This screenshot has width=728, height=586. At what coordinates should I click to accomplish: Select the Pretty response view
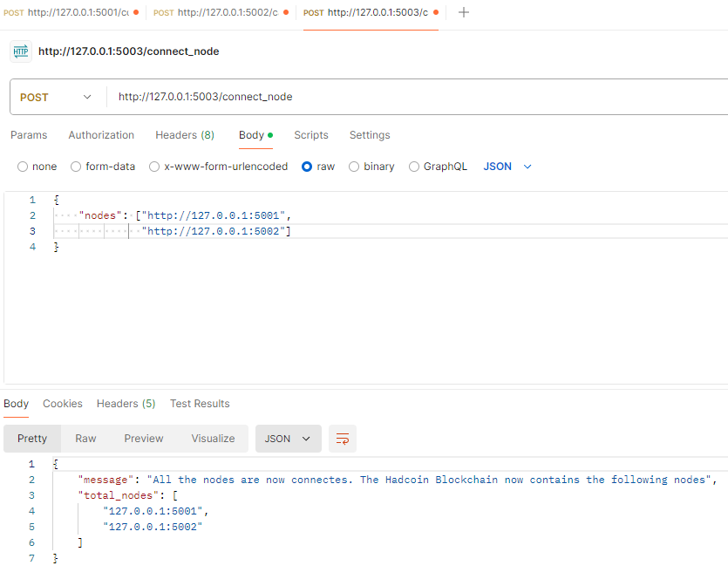click(32, 439)
